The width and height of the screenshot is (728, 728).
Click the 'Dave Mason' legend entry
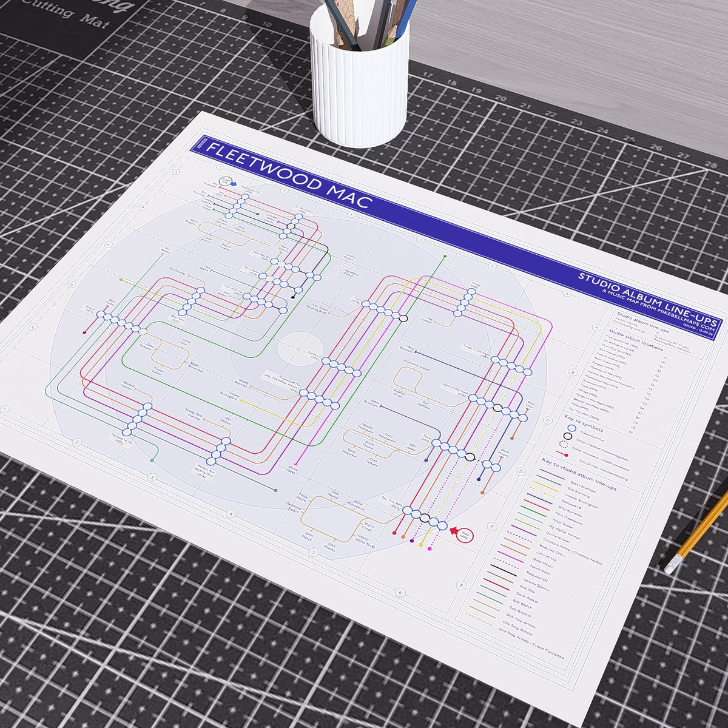[543, 562]
